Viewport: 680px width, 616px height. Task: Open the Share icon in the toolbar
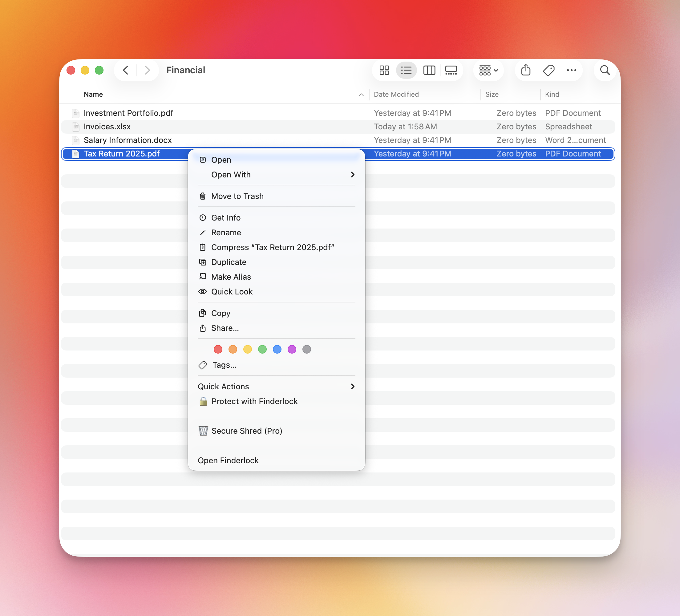[x=525, y=70]
